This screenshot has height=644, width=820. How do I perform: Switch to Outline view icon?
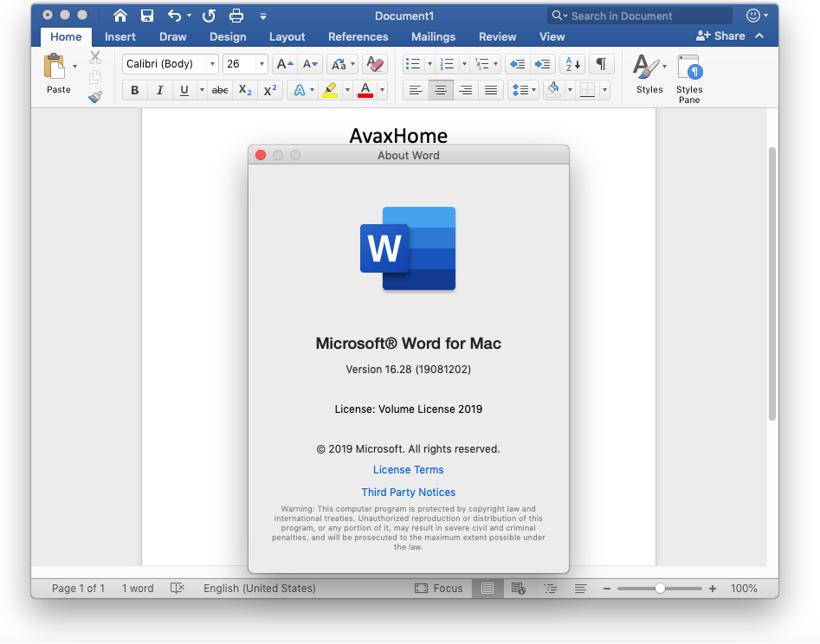point(550,588)
